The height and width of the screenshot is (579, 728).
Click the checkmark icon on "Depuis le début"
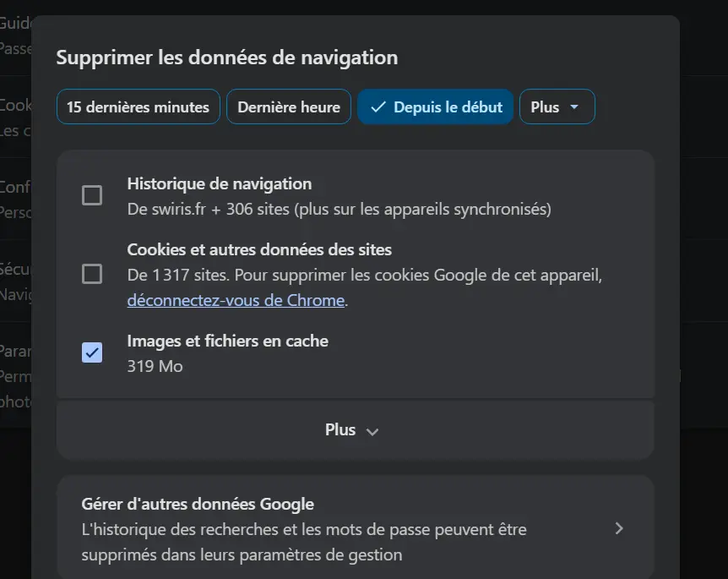[x=380, y=107]
